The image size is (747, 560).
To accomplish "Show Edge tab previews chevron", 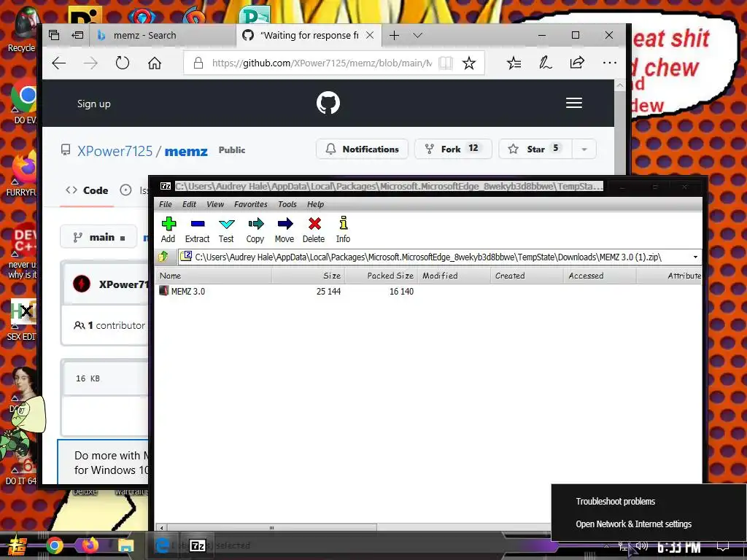I will click(x=418, y=35).
